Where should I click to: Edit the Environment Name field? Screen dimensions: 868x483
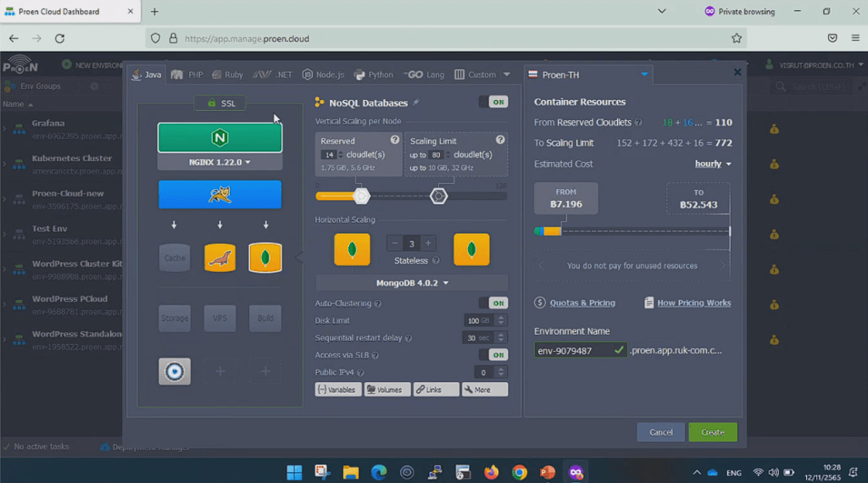[x=580, y=350]
